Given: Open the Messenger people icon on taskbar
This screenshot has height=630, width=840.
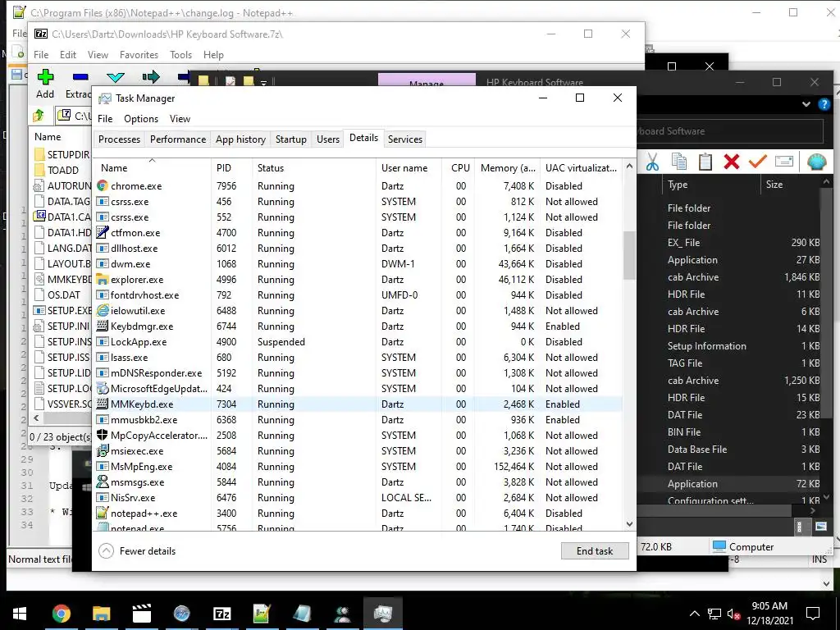Looking at the screenshot, I should [342, 614].
